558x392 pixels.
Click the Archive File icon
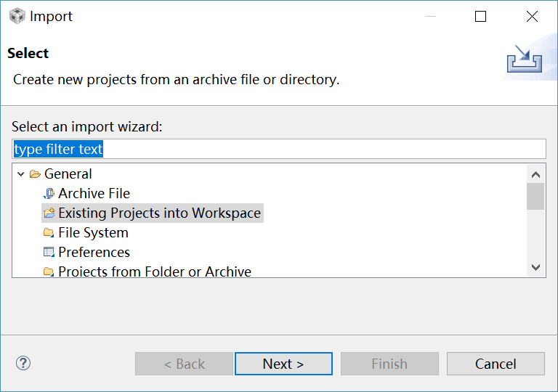(49, 194)
